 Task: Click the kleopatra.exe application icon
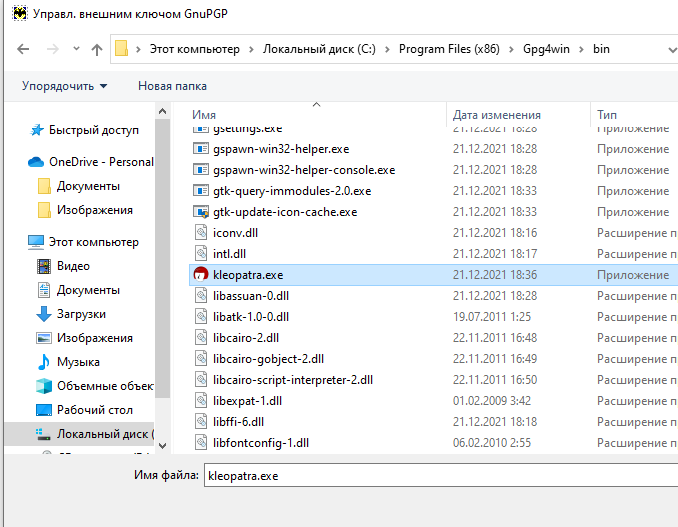(x=201, y=275)
